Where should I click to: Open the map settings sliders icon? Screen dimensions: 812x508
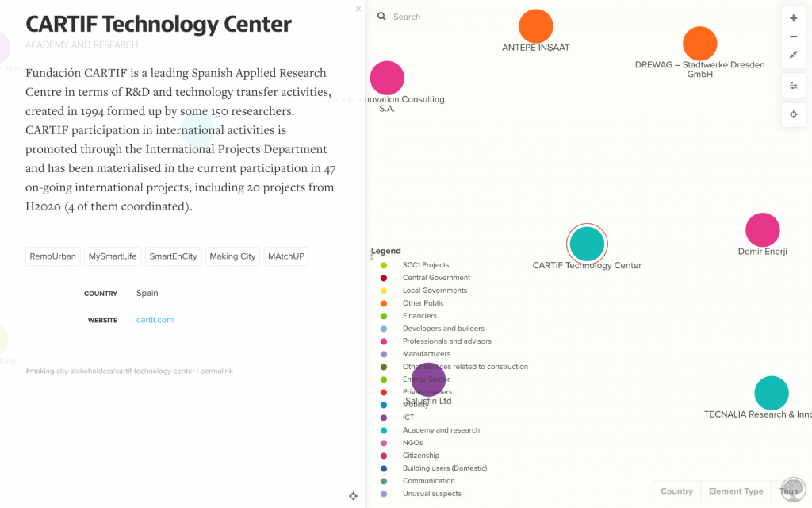coord(793,86)
